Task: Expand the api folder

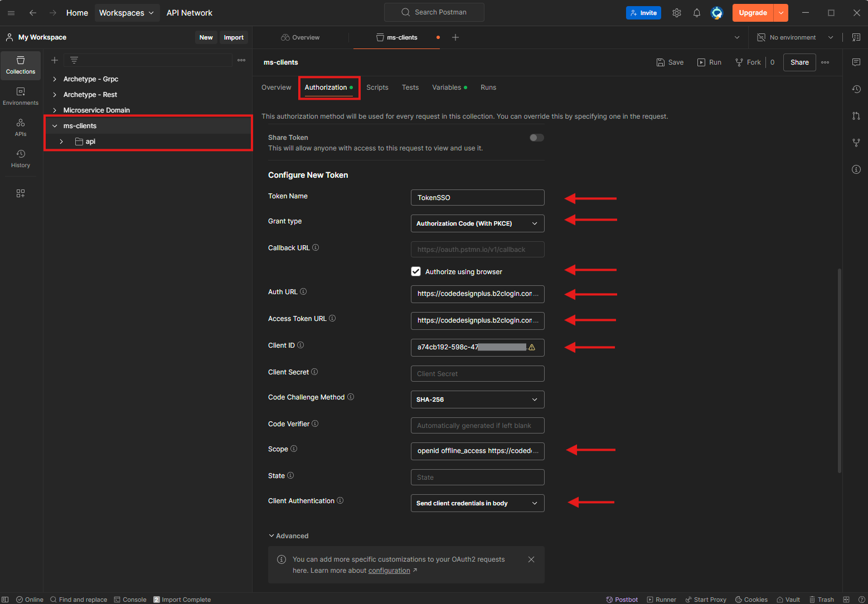Action: pos(61,142)
